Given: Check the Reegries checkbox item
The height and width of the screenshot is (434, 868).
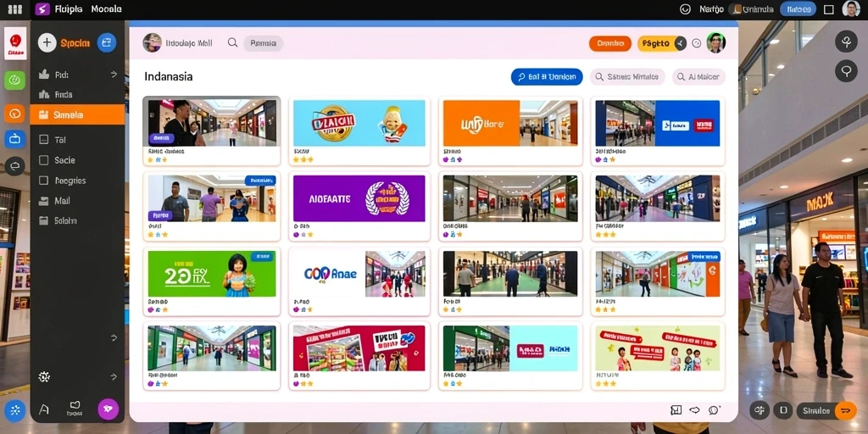Looking at the screenshot, I should [x=44, y=181].
